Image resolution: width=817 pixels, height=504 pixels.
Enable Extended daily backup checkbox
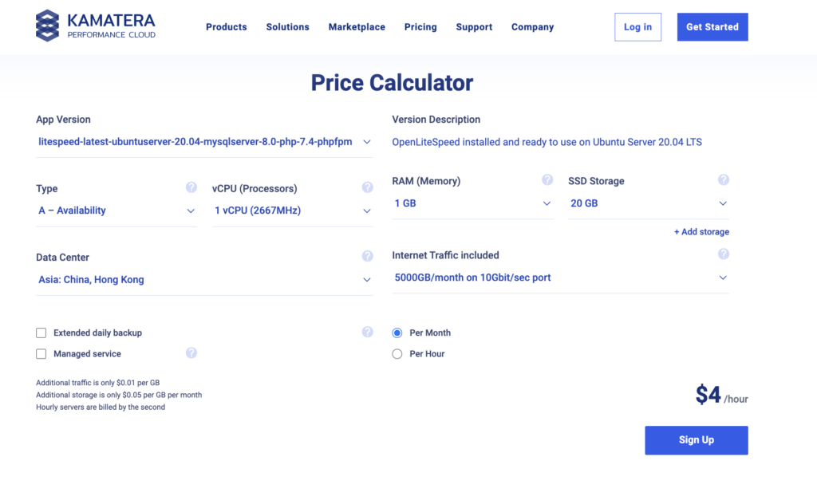(41, 333)
